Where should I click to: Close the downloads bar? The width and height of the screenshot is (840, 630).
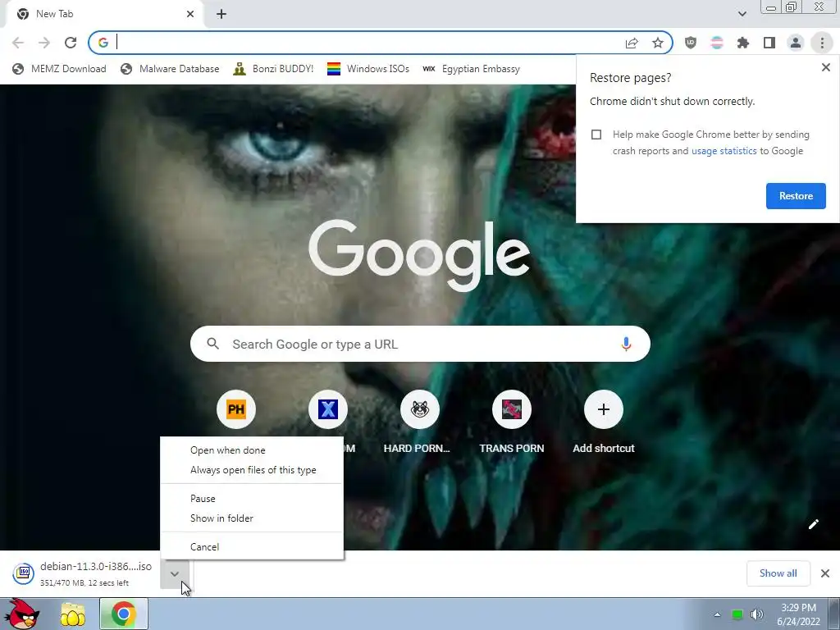[825, 573]
